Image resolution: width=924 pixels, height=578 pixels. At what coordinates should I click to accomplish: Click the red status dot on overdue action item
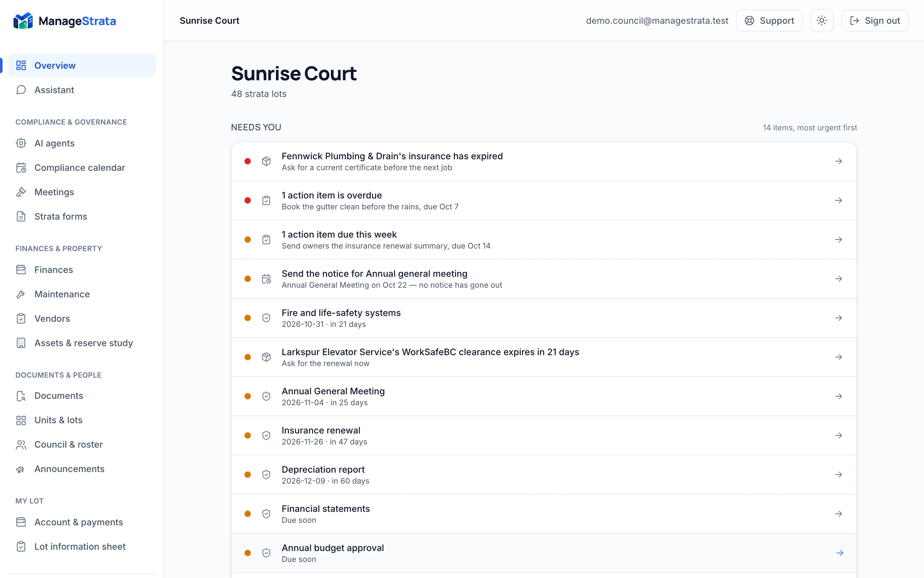(248, 200)
